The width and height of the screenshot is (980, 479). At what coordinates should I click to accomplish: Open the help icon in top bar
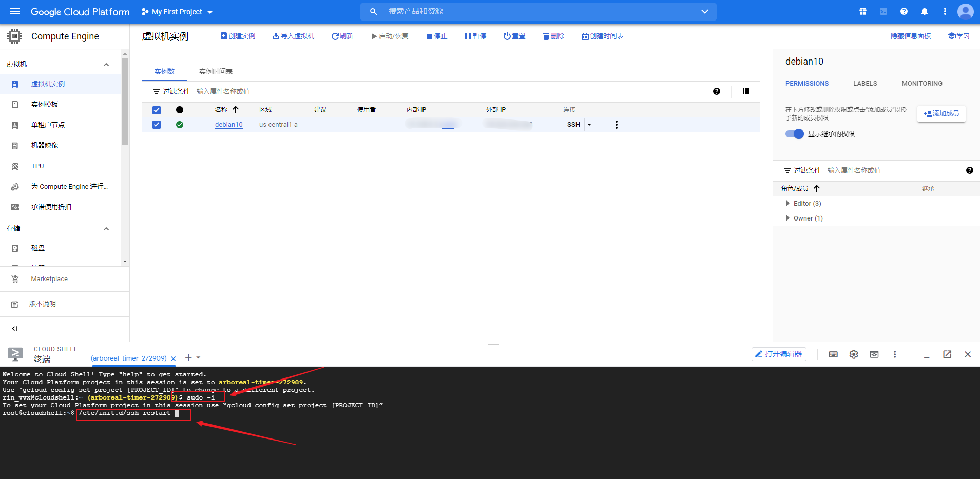tap(904, 11)
